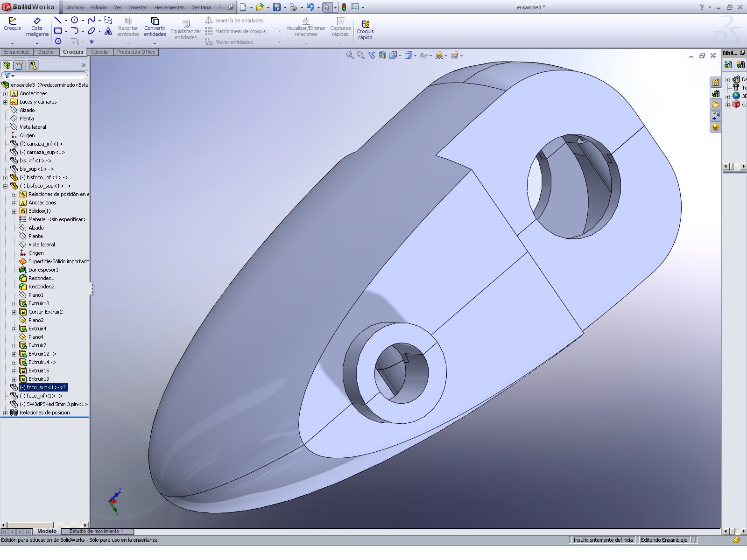Viewport: 747px width, 560px height.
Task: Select Dar espesor1 feature
Action: [x=43, y=270]
